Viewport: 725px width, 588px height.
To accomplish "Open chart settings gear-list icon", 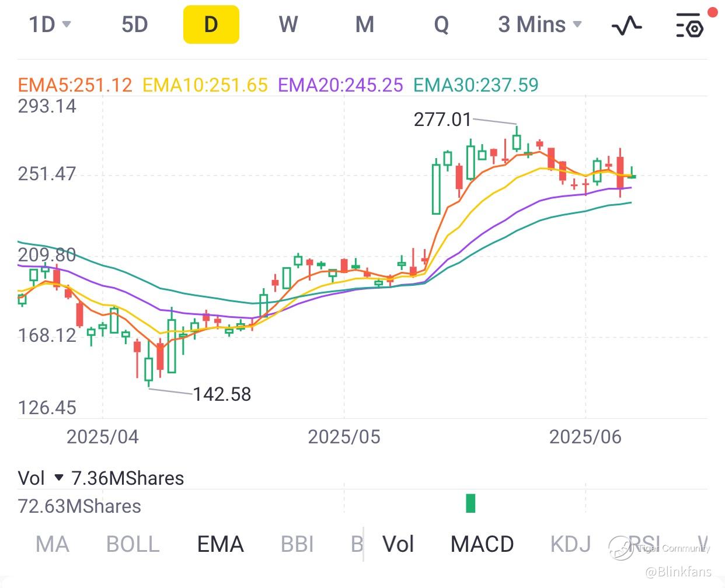I will point(689,25).
